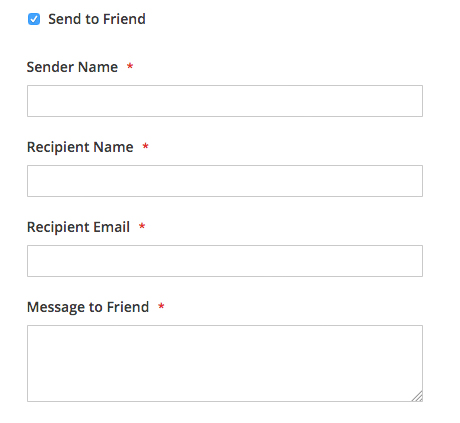The width and height of the screenshot is (460, 423).
Task: Disable the Send to Friend option
Action: [34, 19]
